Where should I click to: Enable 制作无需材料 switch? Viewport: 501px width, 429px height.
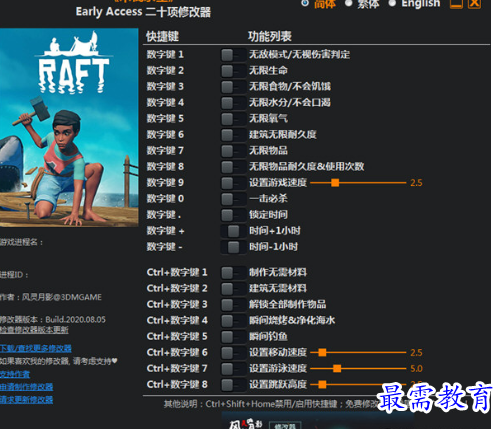tap(233, 273)
